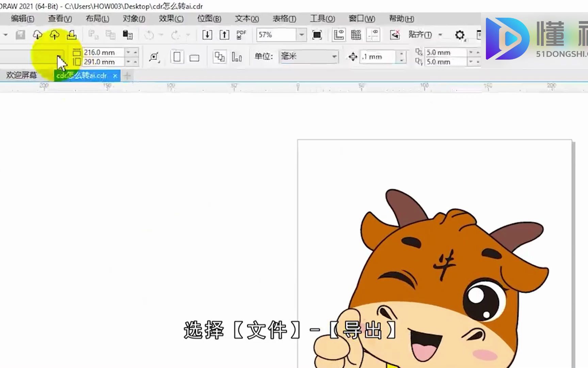Click the page height 291.0 mm field
The width and height of the screenshot is (588, 368).
pyautogui.click(x=104, y=62)
